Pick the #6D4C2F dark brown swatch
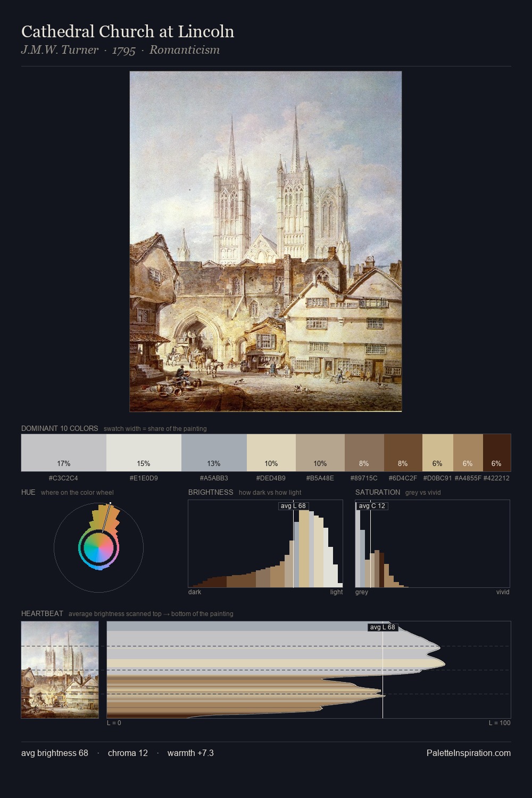The height and width of the screenshot is (798, 532). pyautogui.click(x=403, y=453)
